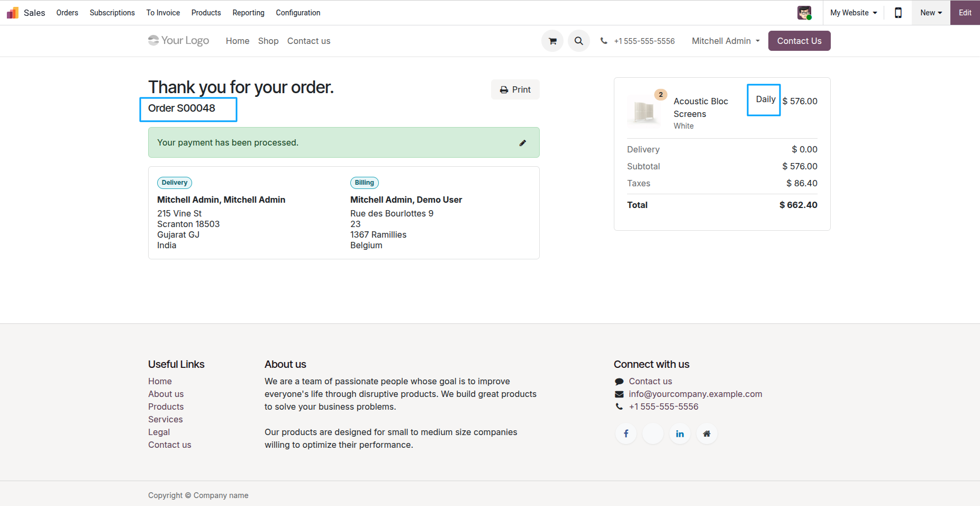
Task: Open Services footer link
Action: coord(165,419)
